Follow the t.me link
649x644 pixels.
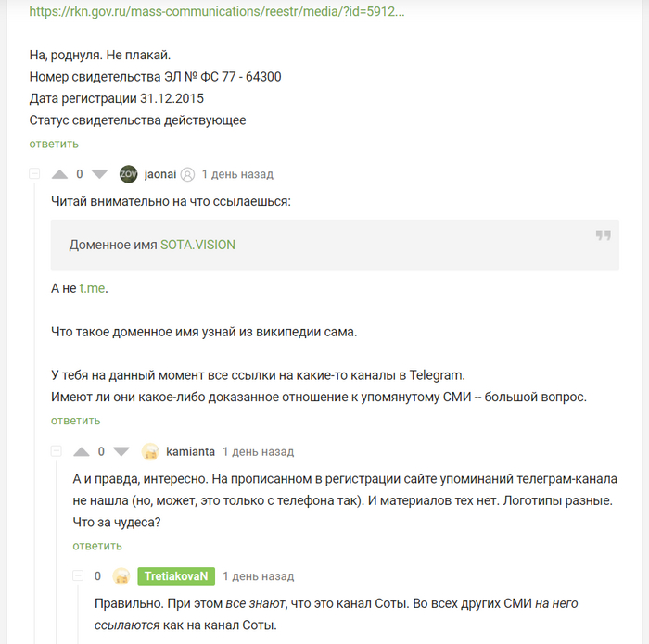(x=93, y=289)
